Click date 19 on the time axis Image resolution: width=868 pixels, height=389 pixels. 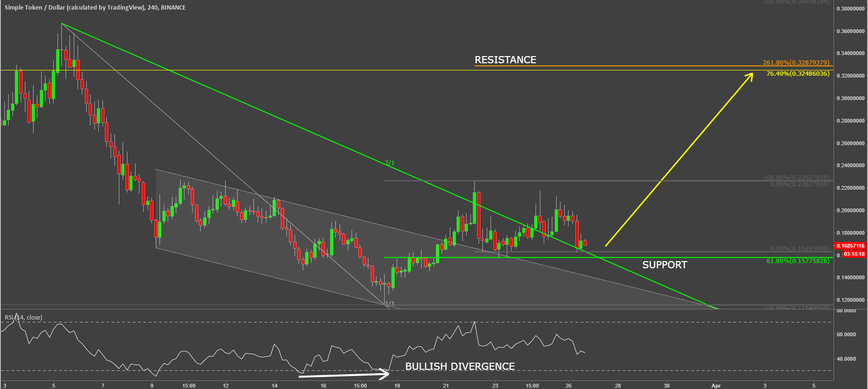coord(397,385)
